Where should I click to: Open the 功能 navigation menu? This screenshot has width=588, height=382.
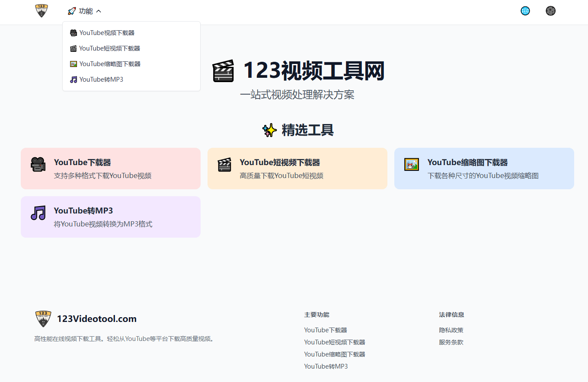tap(85, 11)
